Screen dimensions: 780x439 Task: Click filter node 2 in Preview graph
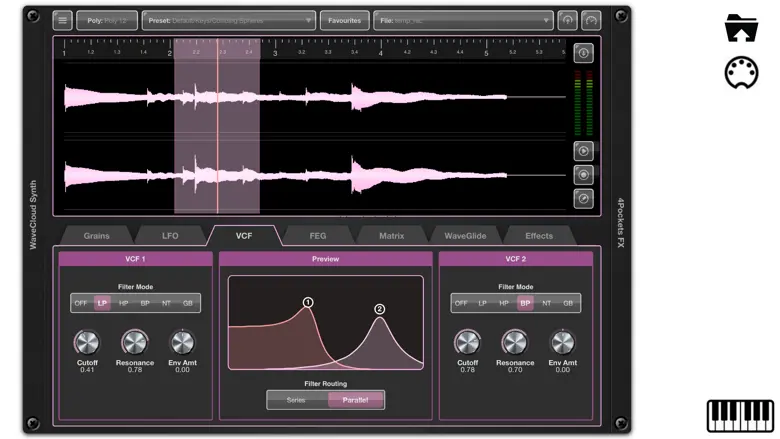[380, 309]
